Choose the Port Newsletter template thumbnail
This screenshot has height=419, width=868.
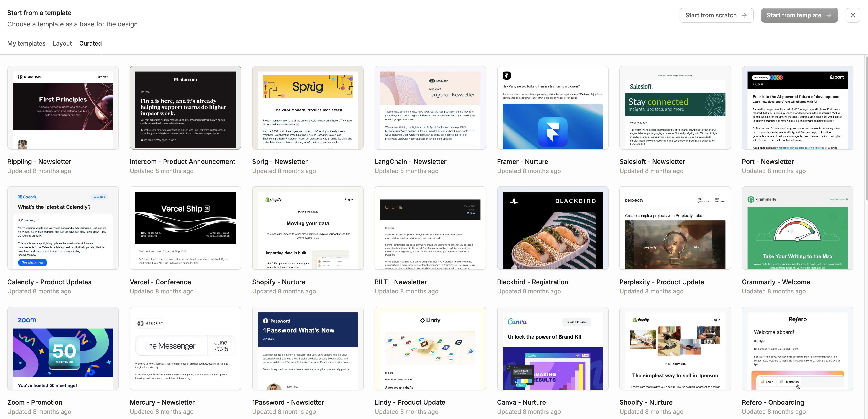[x=797, y=108]
